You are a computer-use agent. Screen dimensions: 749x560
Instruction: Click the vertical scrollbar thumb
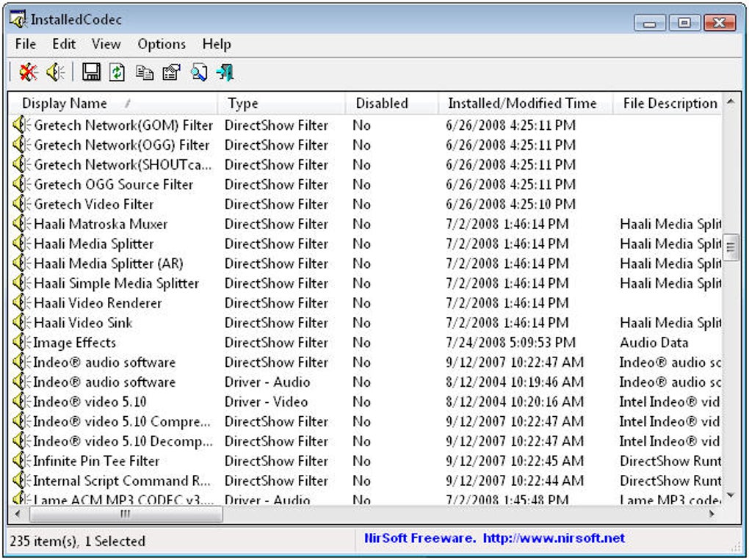pos(731,247)
